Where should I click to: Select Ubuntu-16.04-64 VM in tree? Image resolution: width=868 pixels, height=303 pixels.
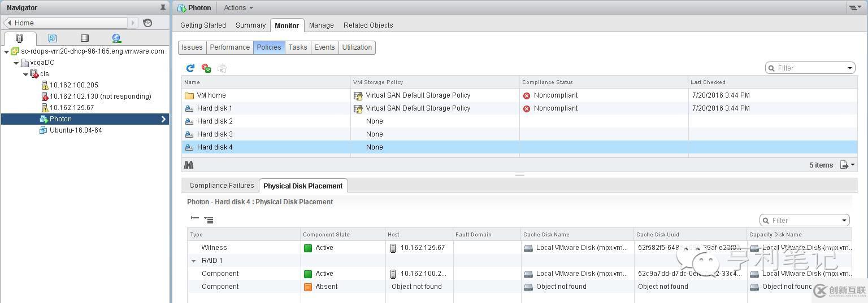pos(75,130)
